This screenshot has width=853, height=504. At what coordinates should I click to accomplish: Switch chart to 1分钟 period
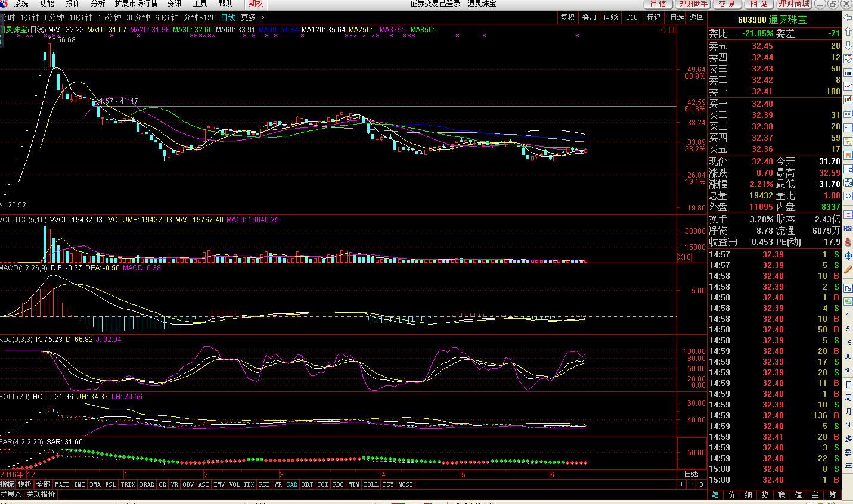coord(30,18)
